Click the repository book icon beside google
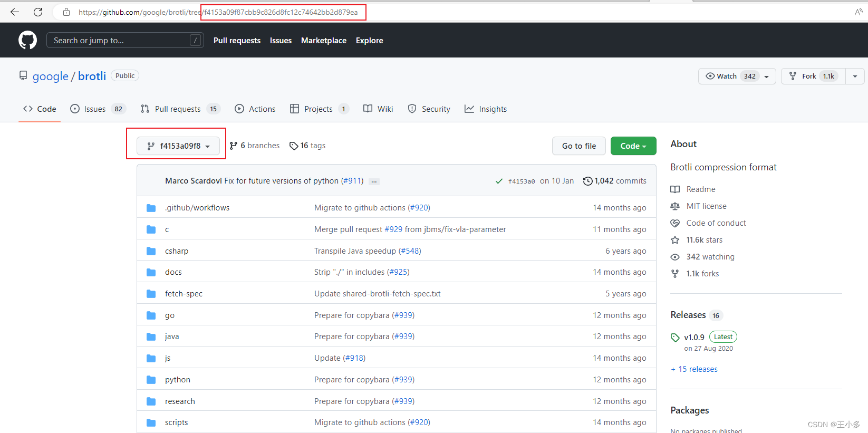The image size is (868, 433). (x=23, y=76)
